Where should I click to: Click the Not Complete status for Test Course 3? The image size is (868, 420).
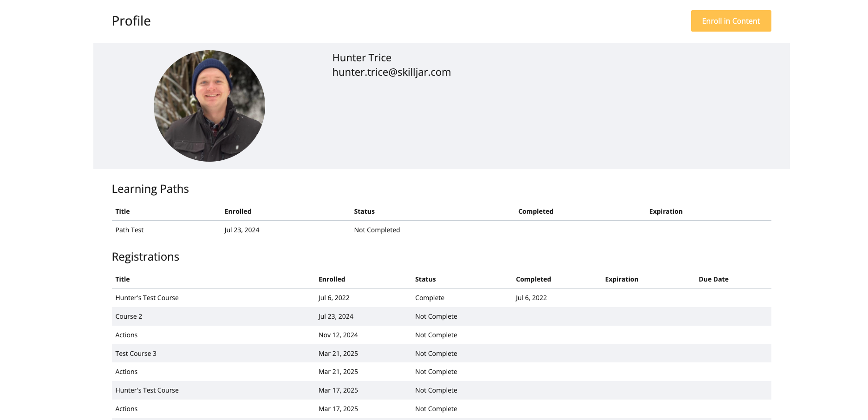point(436,354)
